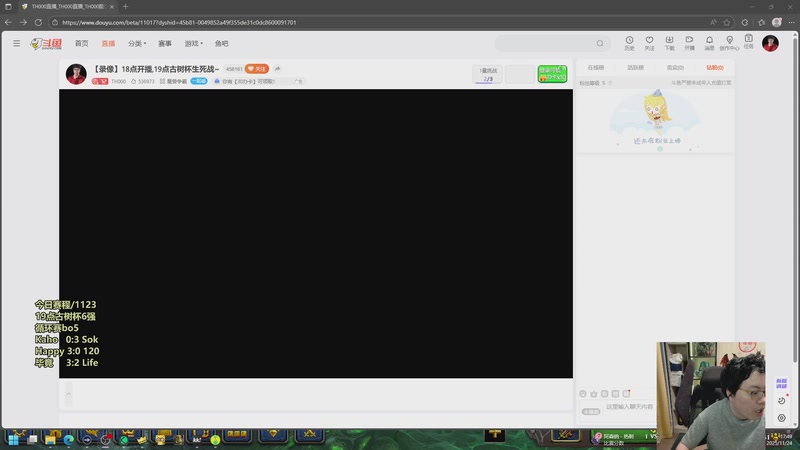Open the 消息 notifications bell
The height and width of the screenshot is (450, 800).
pos(709,43)
